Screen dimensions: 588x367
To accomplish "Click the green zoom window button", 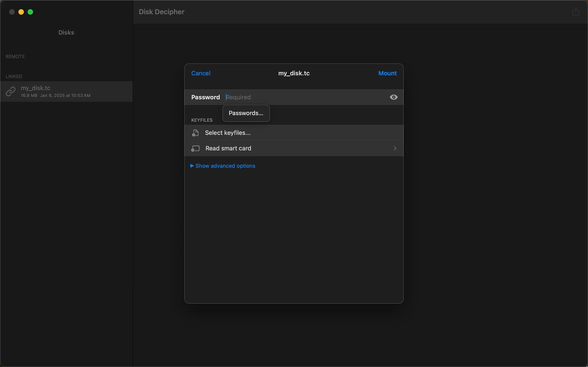I will 30,12.
